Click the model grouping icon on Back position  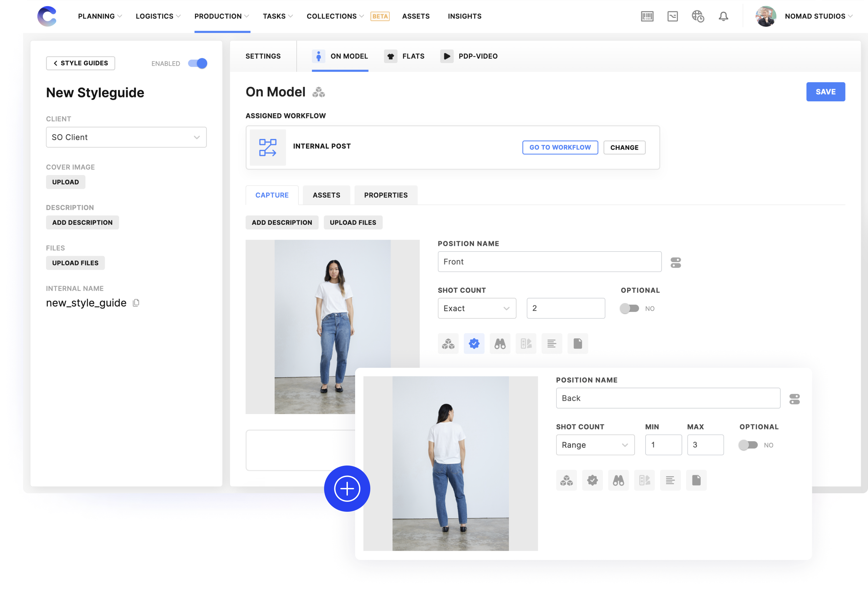point(566,480)
